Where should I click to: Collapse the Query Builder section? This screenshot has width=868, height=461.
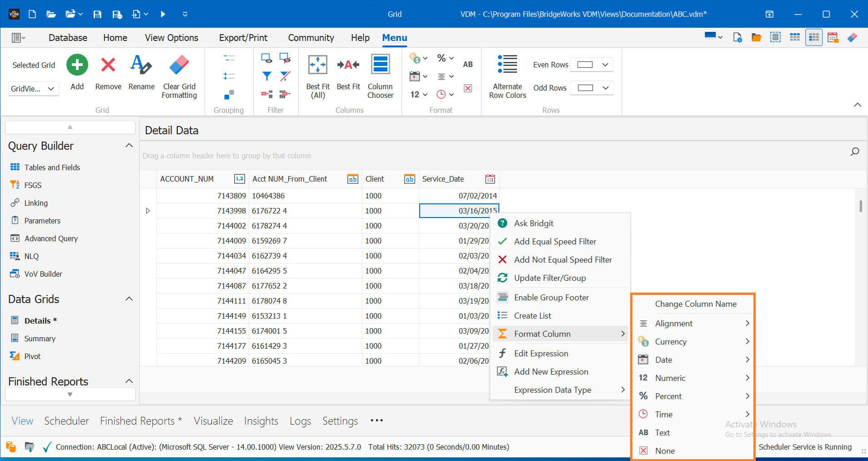coord(129,145)
